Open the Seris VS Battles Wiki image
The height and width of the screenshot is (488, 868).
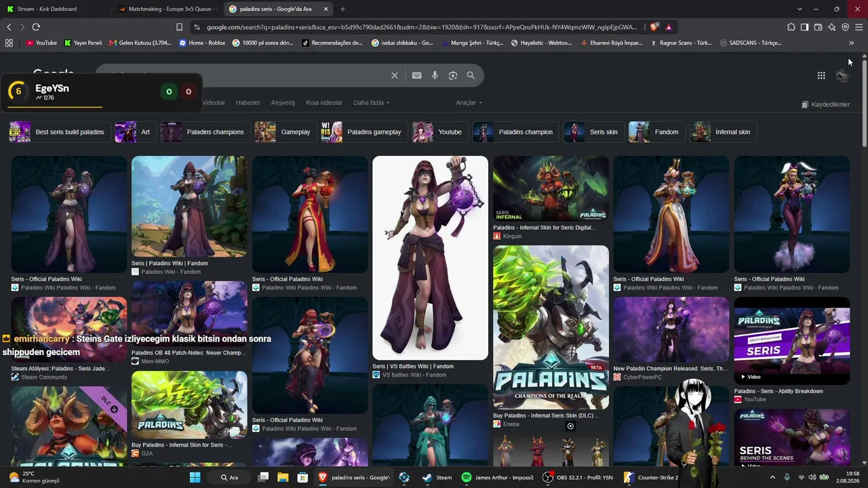[x=430, y=258]
